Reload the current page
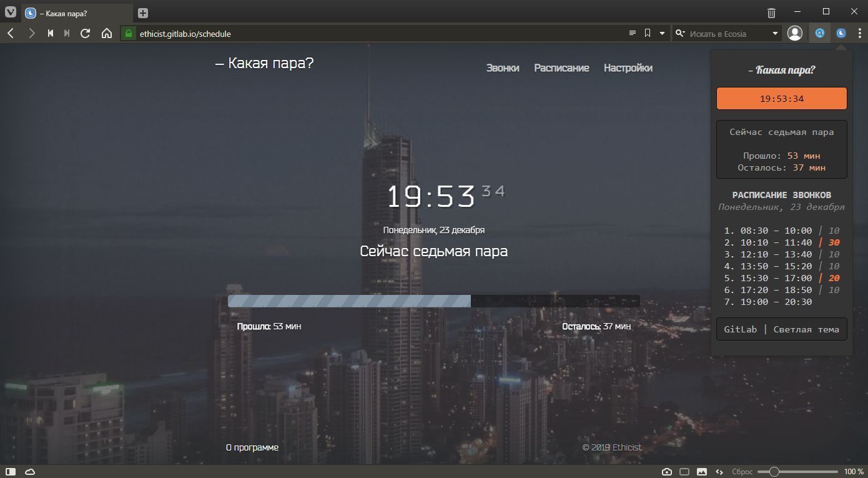868x478 pixels. pos(86,34)
